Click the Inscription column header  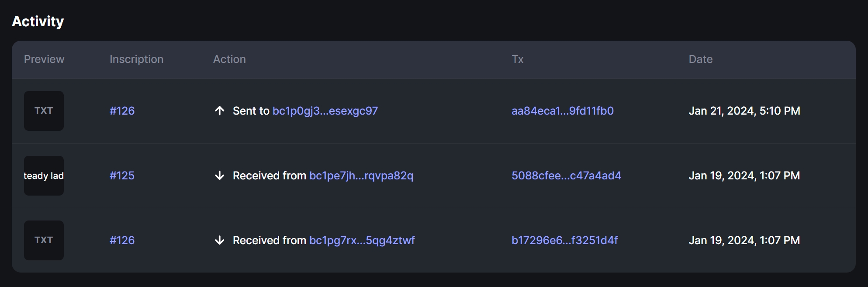tap(136, 59)
